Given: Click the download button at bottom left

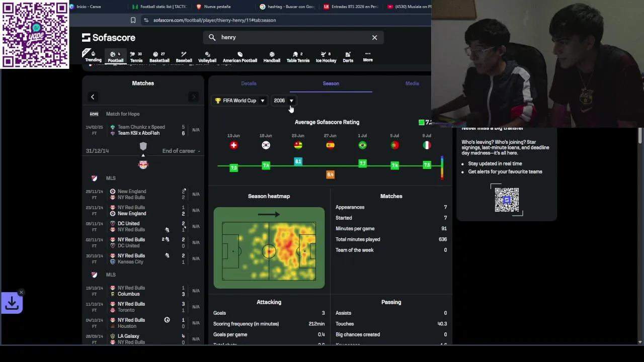Looking at the screenshot, I should (12, 303).
